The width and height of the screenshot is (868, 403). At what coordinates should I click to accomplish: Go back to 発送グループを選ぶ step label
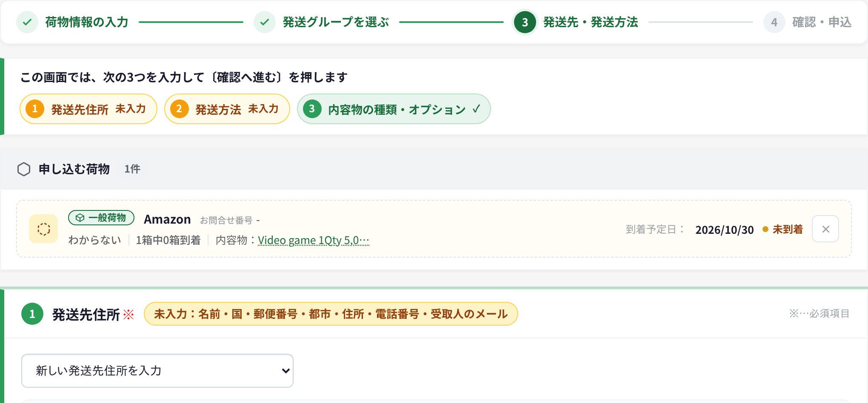(x=336, y=22)
